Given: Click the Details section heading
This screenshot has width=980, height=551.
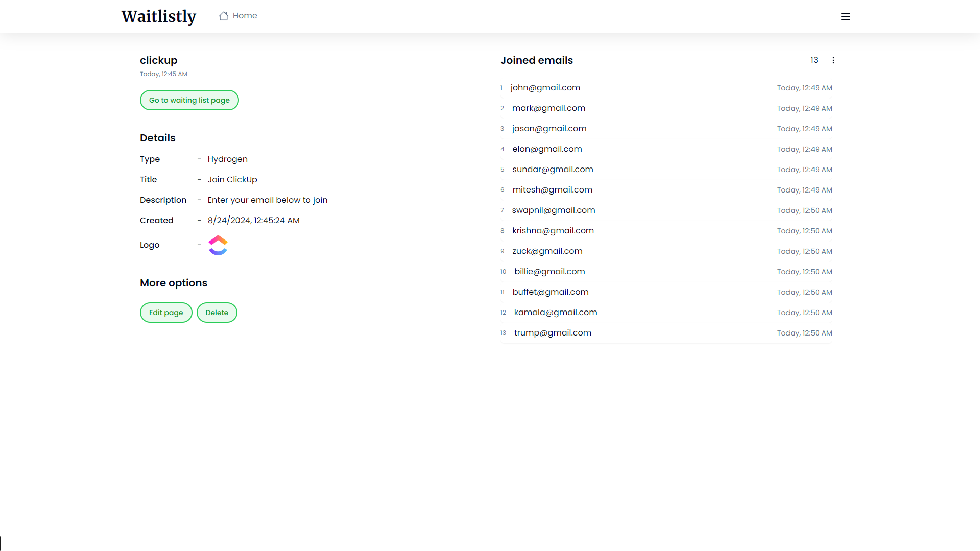Looking at the screenshot, I should click(x=158, y=138).
